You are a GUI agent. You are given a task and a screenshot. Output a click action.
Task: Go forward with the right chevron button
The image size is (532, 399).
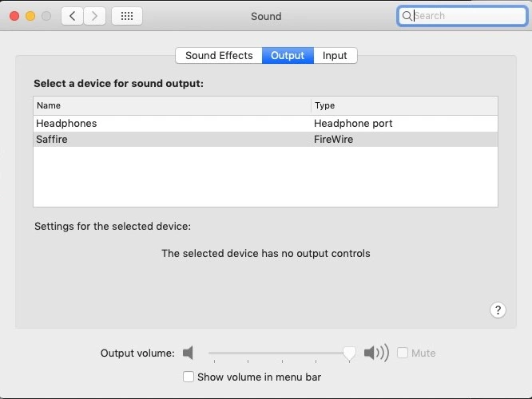(95, 16)
